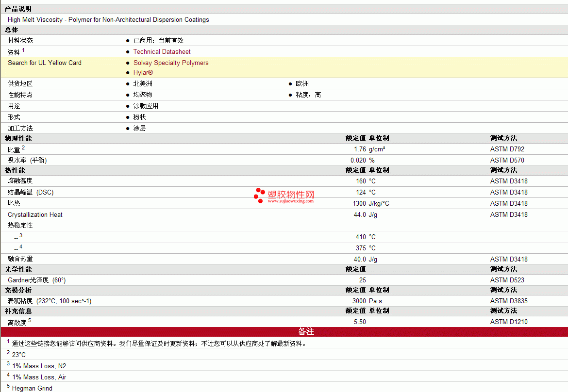Click the "ASTM D523" test method

point(507,280)
